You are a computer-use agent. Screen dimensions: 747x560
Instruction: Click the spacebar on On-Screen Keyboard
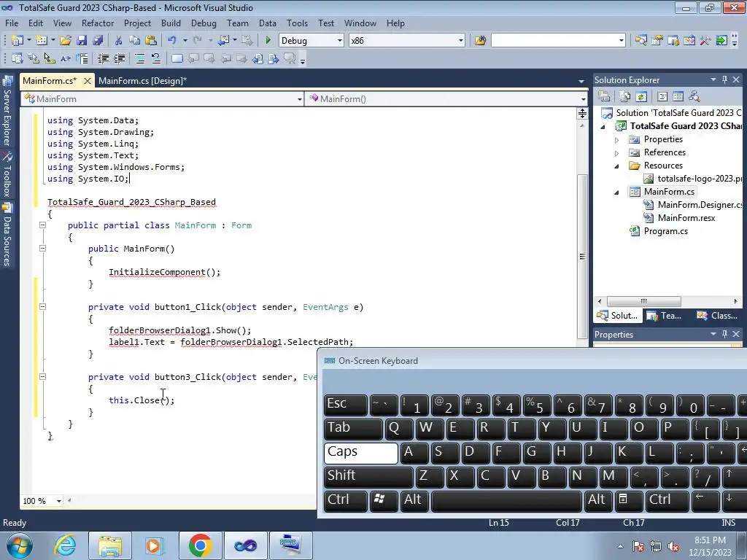click(x=506, y=500)
